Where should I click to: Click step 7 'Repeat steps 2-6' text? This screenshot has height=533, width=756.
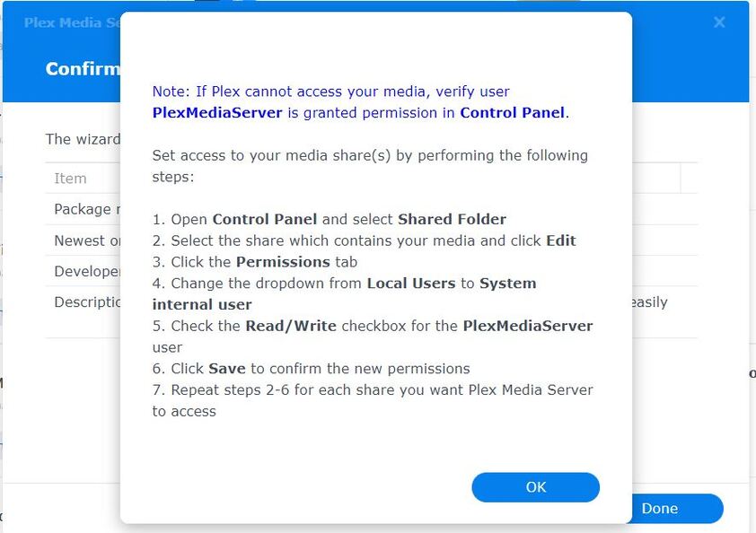tap(230, 389)
